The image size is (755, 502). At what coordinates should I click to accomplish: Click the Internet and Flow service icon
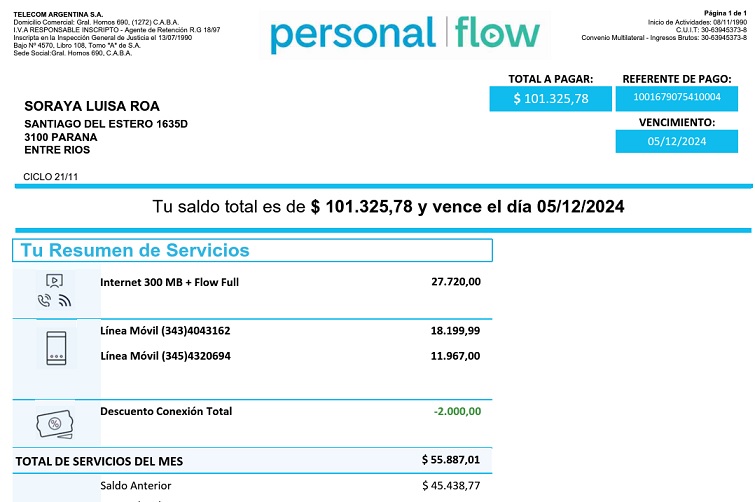56,290
